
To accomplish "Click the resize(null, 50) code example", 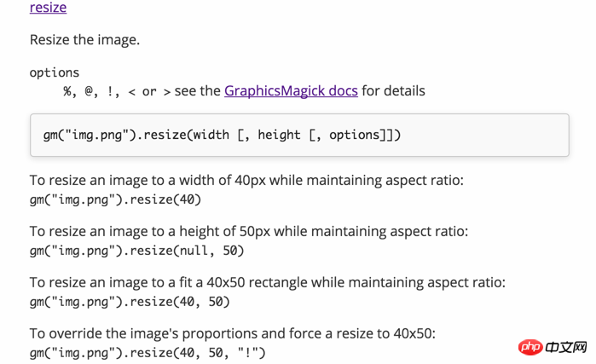I will pos(136,251).
